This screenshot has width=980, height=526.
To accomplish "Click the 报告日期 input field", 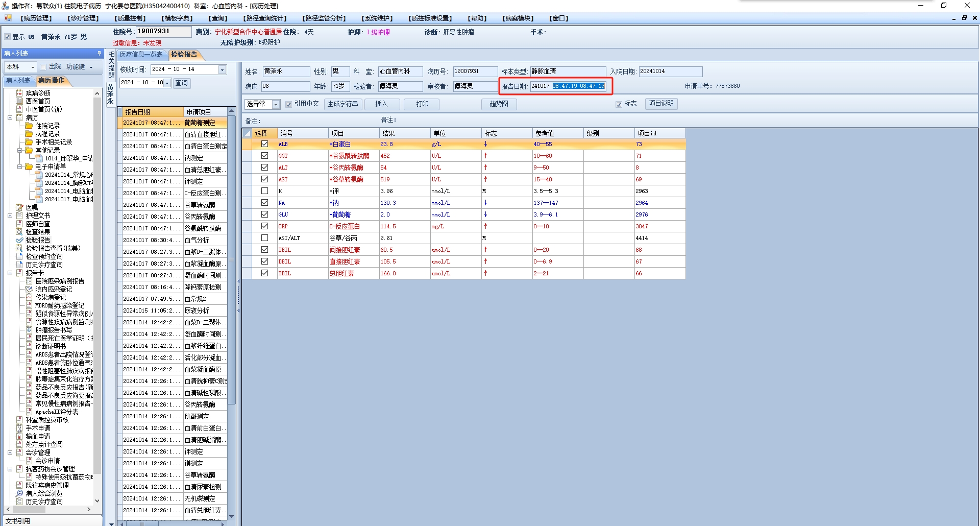I will (568, 86).
